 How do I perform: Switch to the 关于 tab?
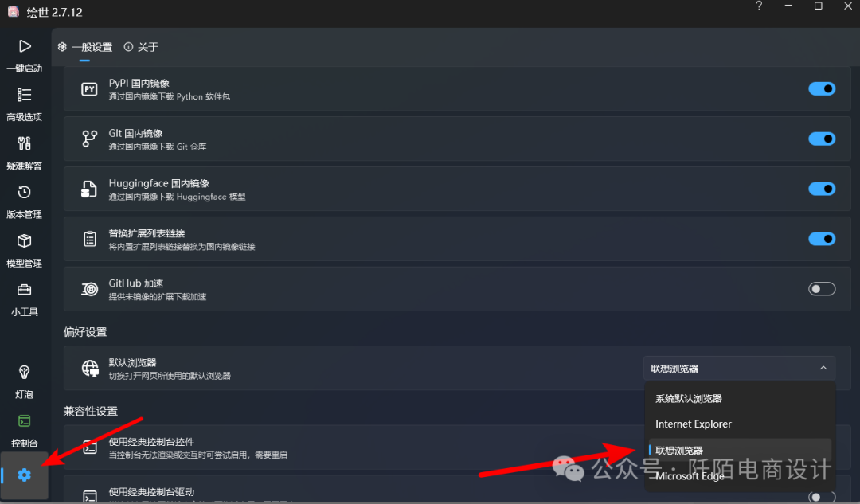142,47
